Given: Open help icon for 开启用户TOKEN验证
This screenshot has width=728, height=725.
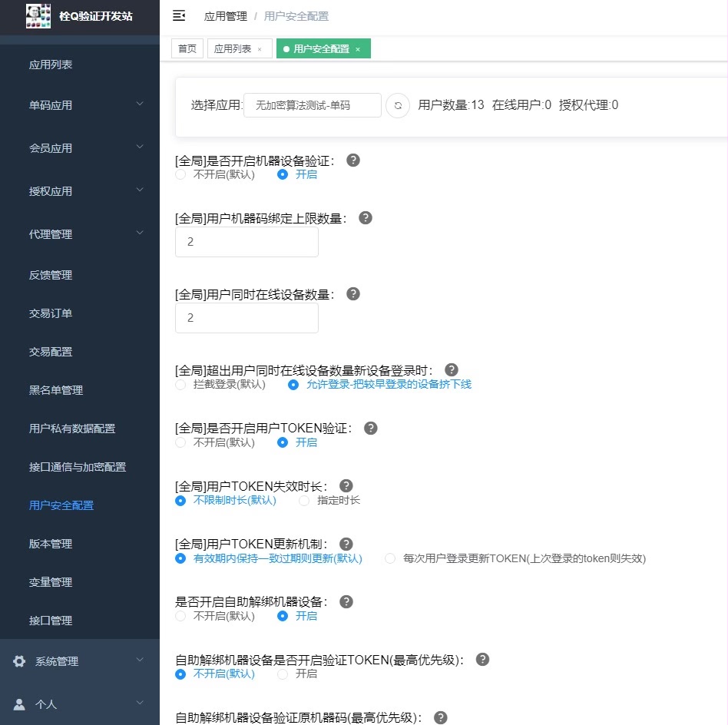Looking at the screenshot, I should coord(370,428).
